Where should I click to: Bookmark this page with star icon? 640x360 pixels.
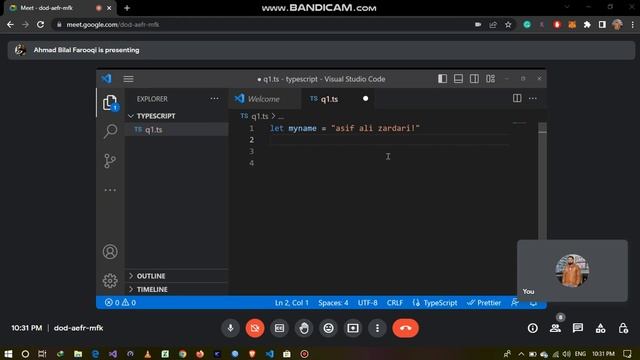pyautogui.click(x=508, y=25)
